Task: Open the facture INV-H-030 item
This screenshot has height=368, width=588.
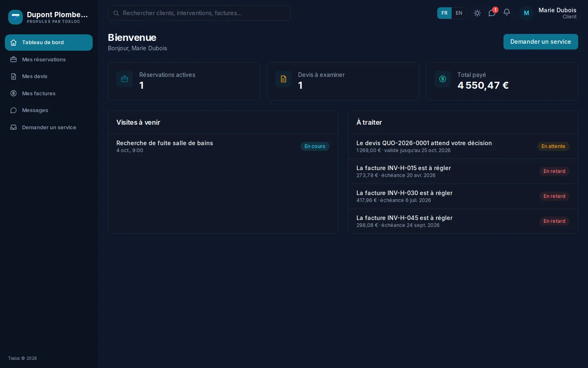Action: (463, 196)
